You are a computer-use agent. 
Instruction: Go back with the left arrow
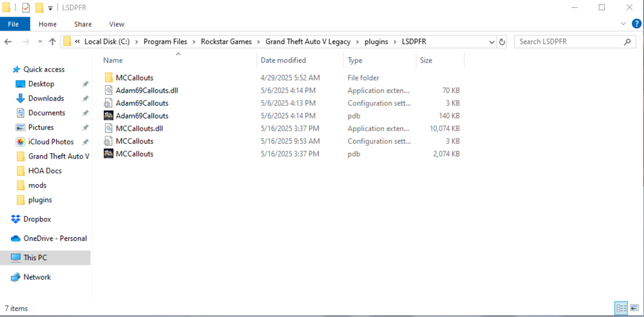8,41
